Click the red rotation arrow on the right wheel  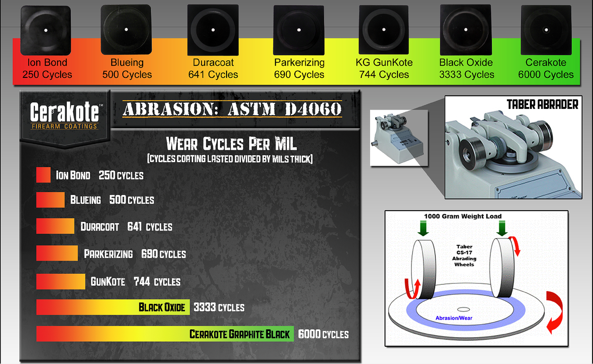pos(515,246)
